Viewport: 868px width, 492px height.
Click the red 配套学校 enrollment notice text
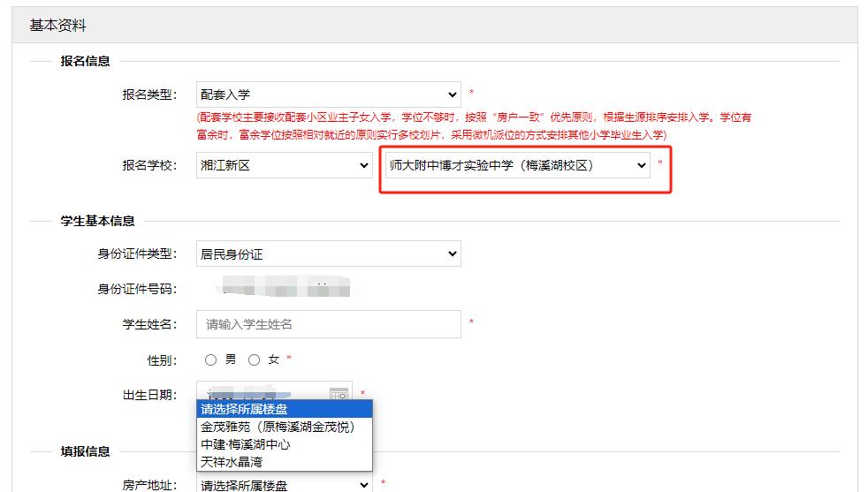(x=474, y=126)
